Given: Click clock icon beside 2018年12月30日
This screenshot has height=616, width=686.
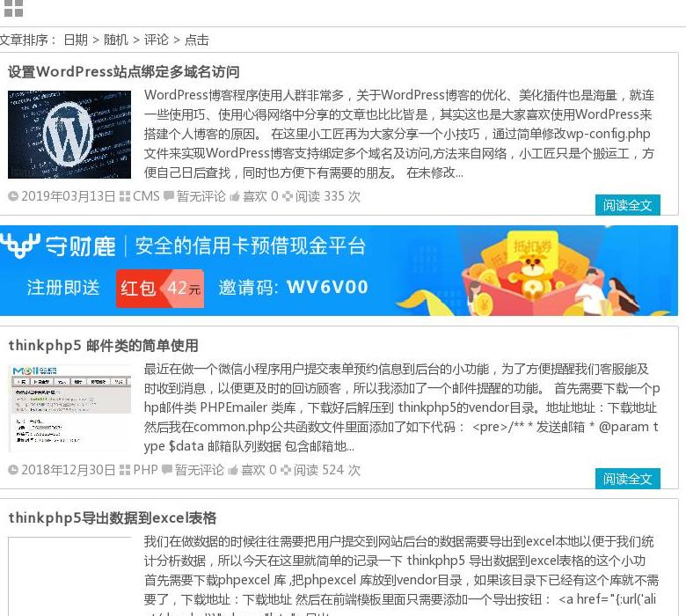Looking at the screenshot, I should point(13,470).
